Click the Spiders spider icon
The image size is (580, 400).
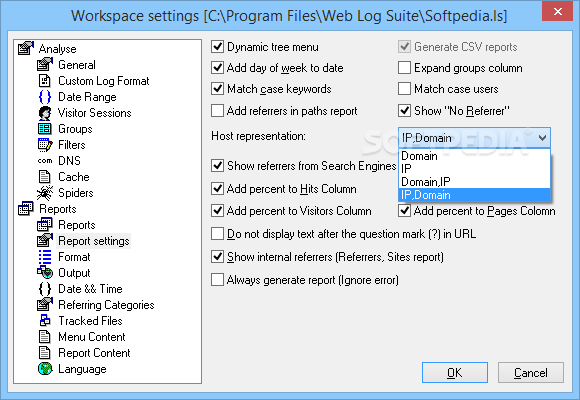[x=45, y=193]
